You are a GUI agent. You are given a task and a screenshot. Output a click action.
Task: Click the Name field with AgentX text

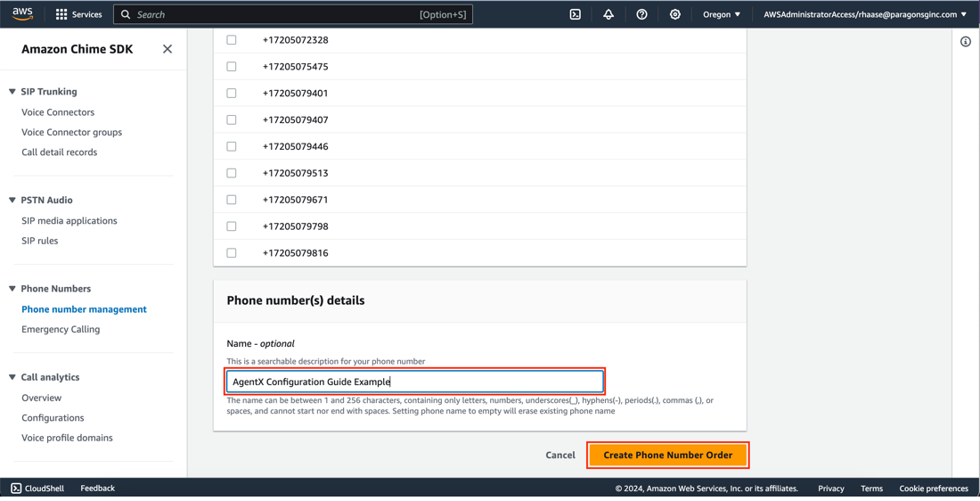[x=415, y=382]
